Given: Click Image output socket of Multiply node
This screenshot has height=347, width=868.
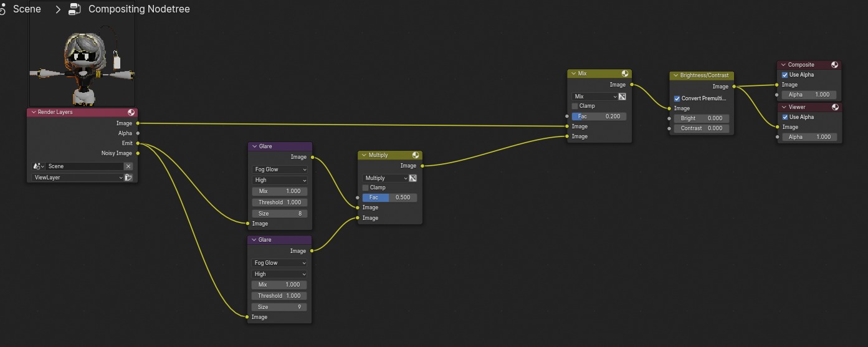Looking at the screenshot, I should pos(422,166).
